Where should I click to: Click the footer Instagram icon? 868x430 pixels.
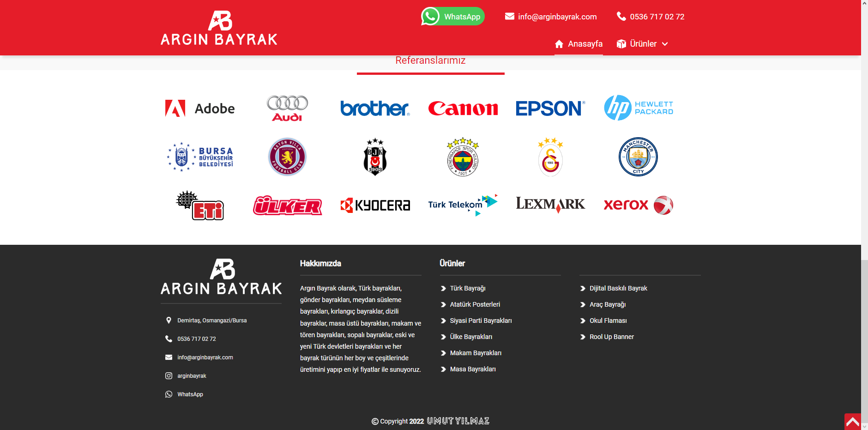[169, 376]
